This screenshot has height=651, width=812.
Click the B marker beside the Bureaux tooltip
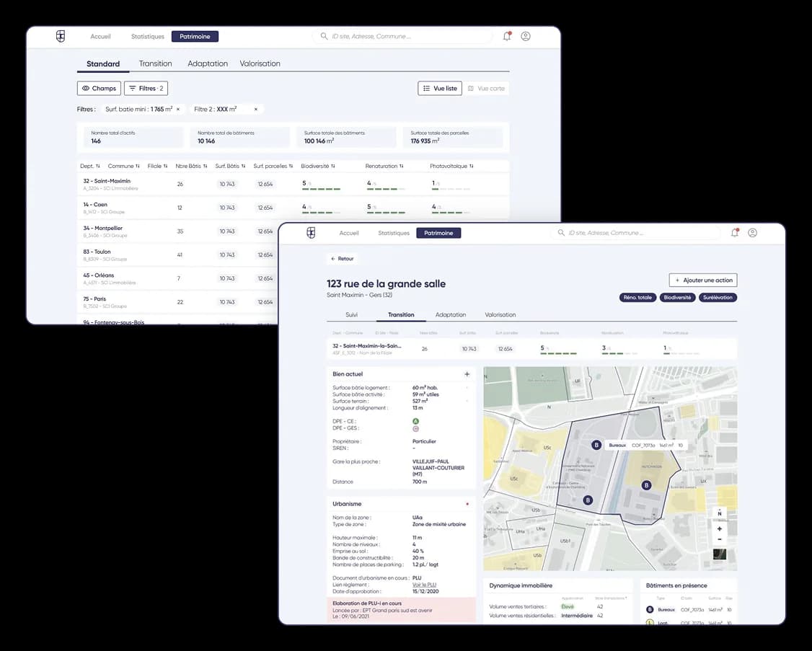point(596,445)
